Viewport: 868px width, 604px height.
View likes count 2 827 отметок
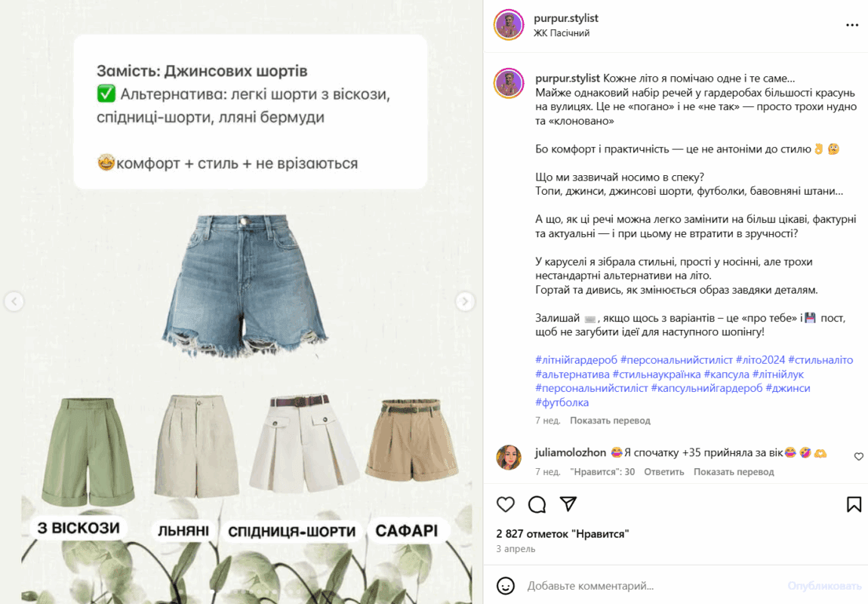tap(562, 534)
